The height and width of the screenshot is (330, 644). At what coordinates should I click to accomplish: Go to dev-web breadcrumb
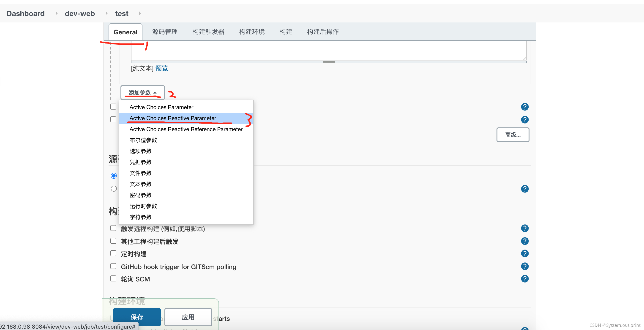pos(80,13)
